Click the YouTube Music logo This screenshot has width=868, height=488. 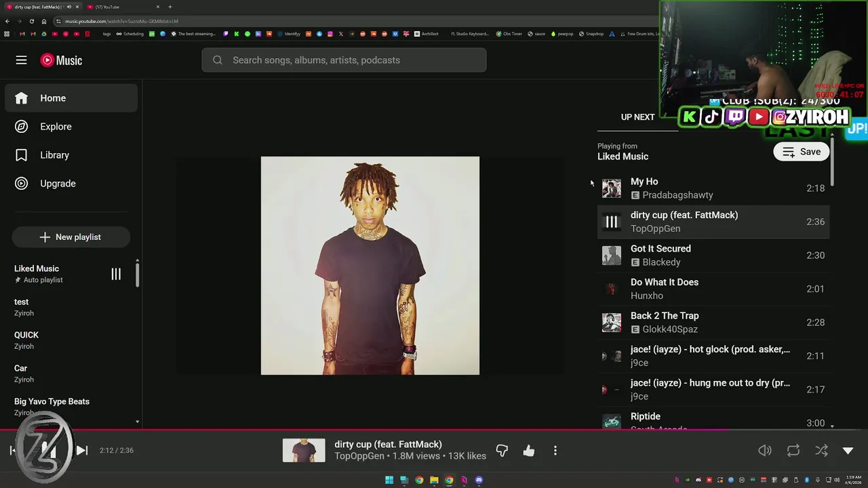point(61,60)
